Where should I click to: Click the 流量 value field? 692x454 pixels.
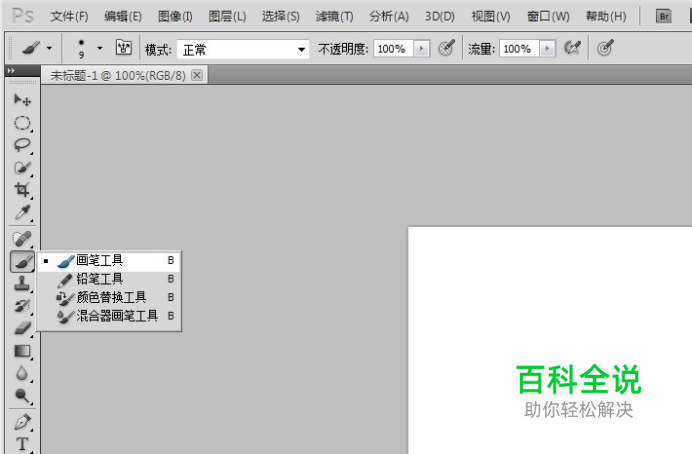[x=519, y=49]
